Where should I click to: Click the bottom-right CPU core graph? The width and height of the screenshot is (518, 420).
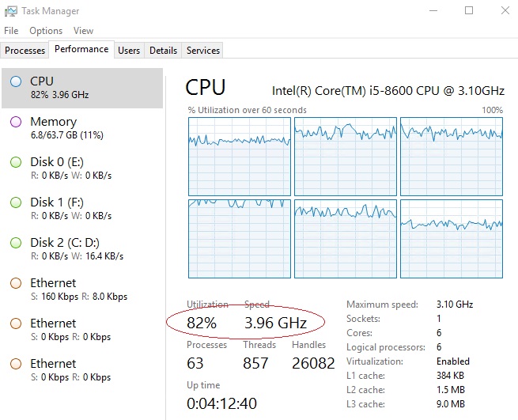coord(452,239)
